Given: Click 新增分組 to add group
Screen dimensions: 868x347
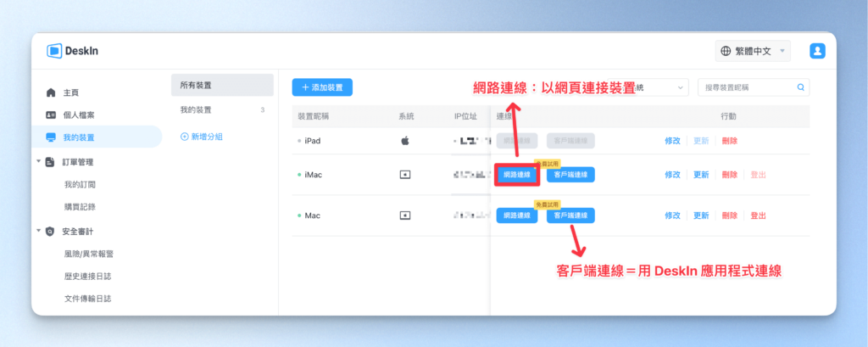Looking at the screenshot, I should 202,137.
